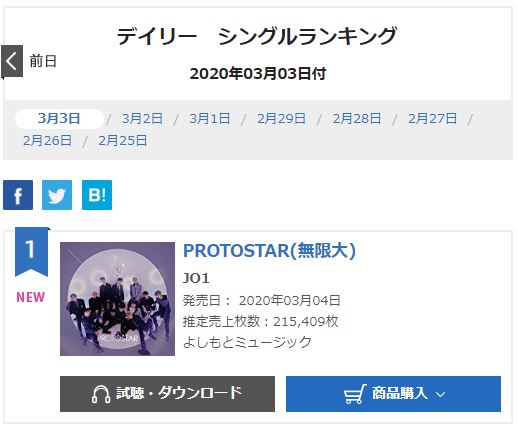Screen dimensions: 518x427
Task: Select the 3月3日 date tab
Action: [59, 119]
